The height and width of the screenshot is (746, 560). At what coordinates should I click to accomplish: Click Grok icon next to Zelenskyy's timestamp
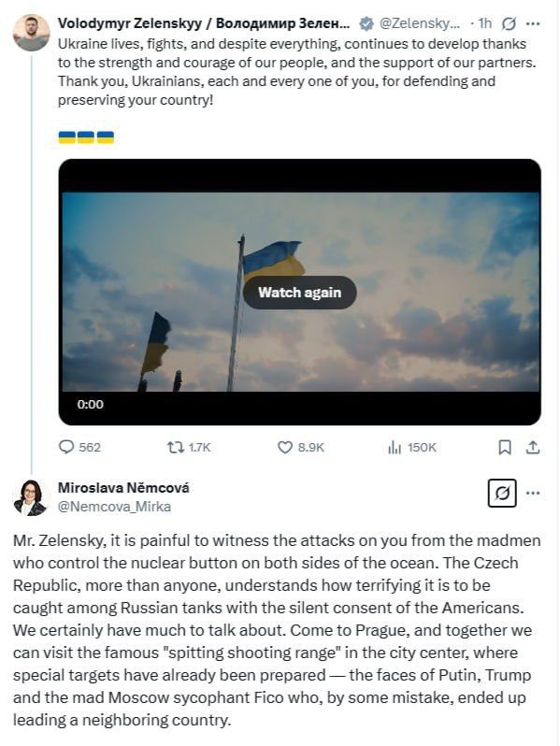pos(509,23)
